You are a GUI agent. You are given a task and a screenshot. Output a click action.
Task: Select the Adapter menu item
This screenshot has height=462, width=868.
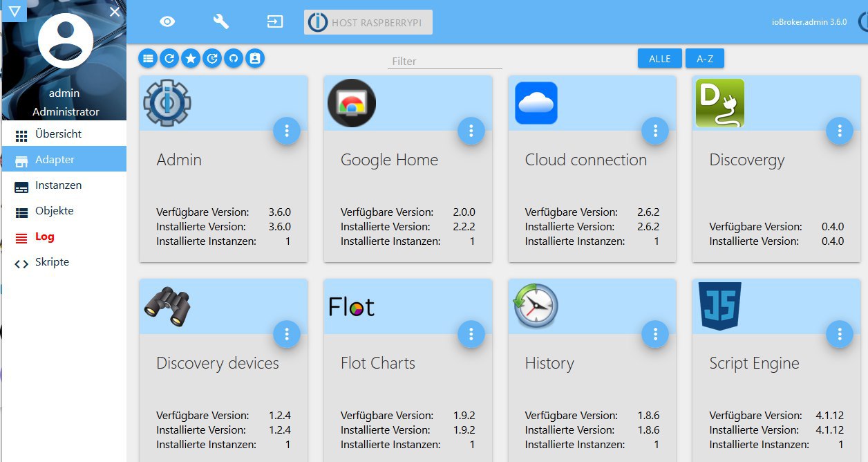coord(64,160)
